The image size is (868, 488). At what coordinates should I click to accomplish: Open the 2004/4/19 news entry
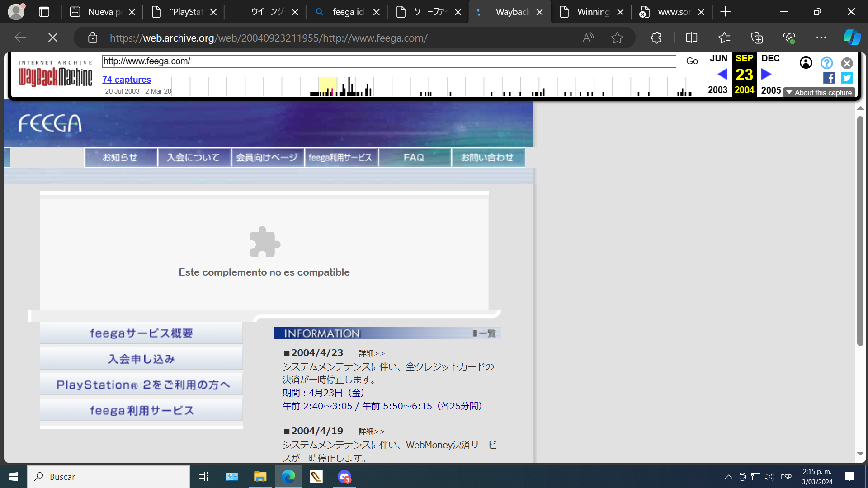(x=317, y=431)
